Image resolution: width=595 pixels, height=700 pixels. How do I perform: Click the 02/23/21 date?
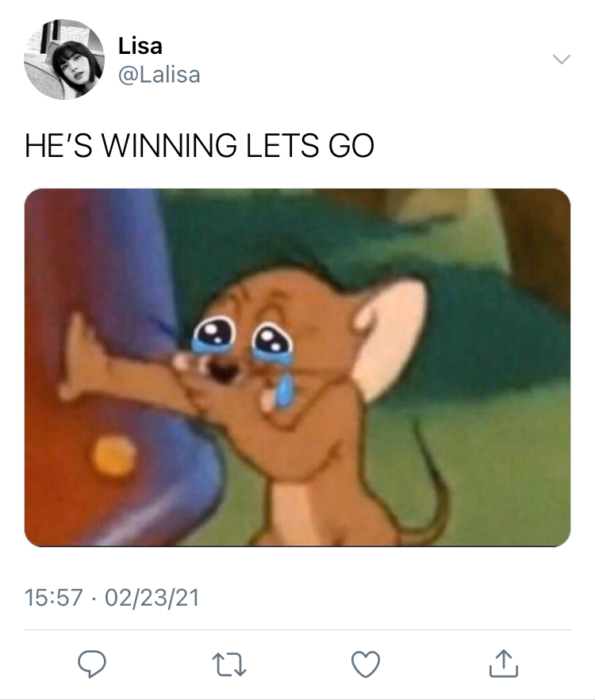tap(152, 597)
